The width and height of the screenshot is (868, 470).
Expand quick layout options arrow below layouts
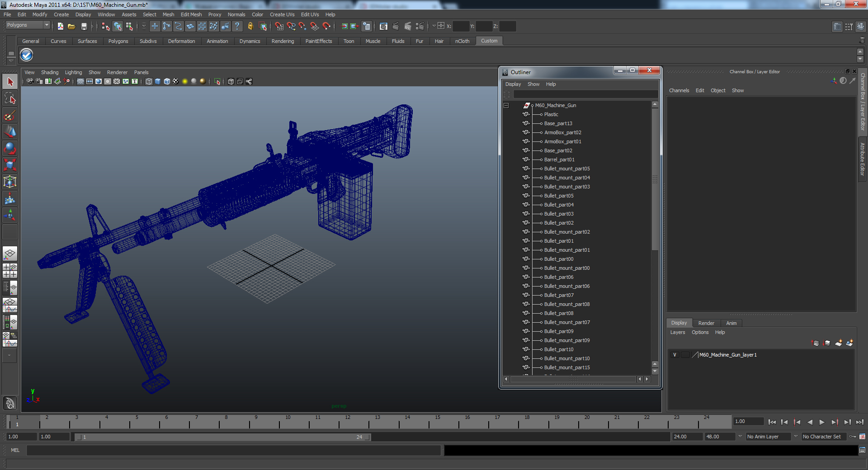point(9,355)
